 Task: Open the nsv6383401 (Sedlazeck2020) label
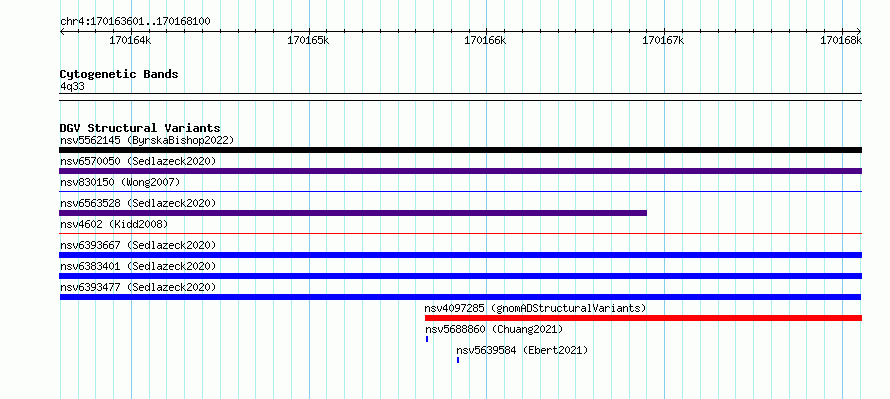[138, 266]
